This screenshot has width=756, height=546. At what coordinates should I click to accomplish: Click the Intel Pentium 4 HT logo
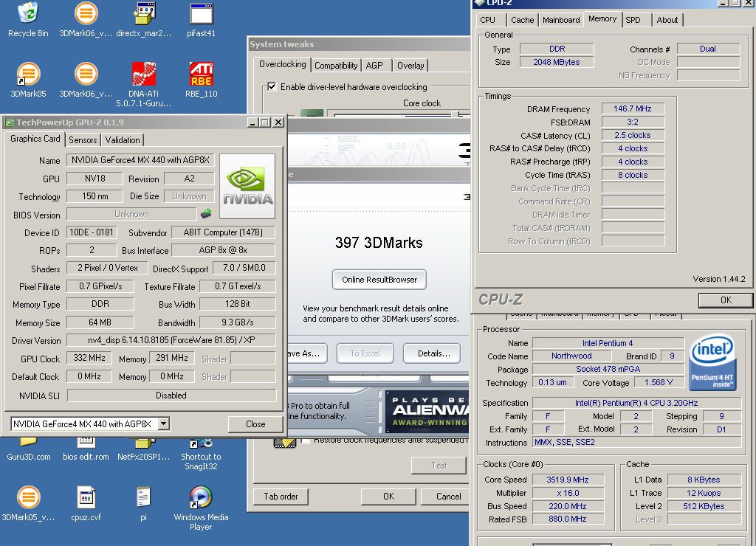[x=712, y=362]
